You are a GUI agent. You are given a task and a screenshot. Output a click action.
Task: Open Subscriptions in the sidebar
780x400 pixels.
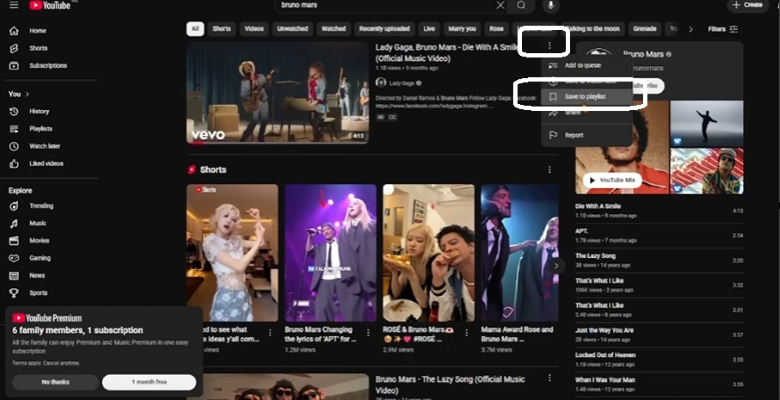tap(50, 66)
